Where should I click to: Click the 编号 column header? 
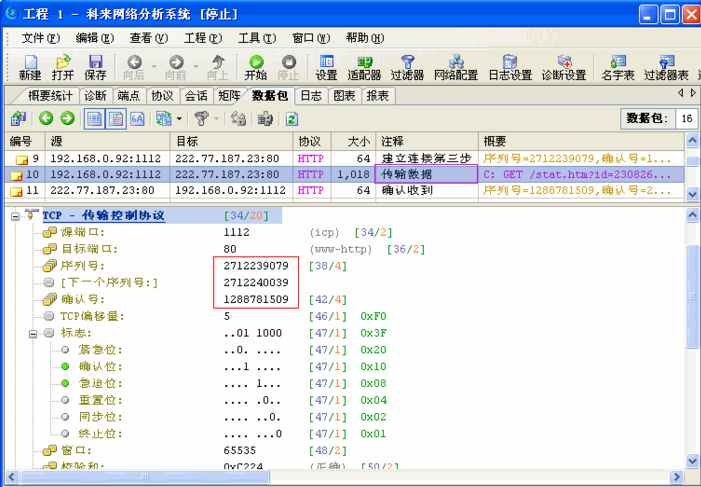[x=25, y=142]
